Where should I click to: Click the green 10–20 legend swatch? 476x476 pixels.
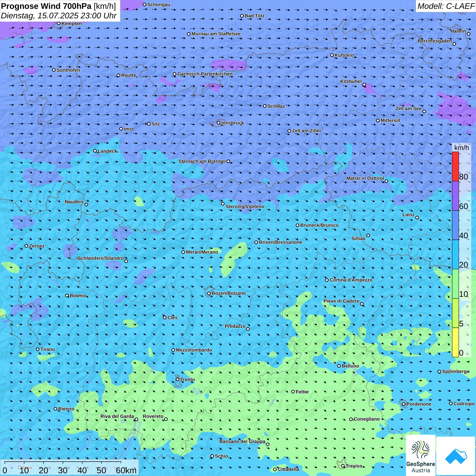point(455,284)
